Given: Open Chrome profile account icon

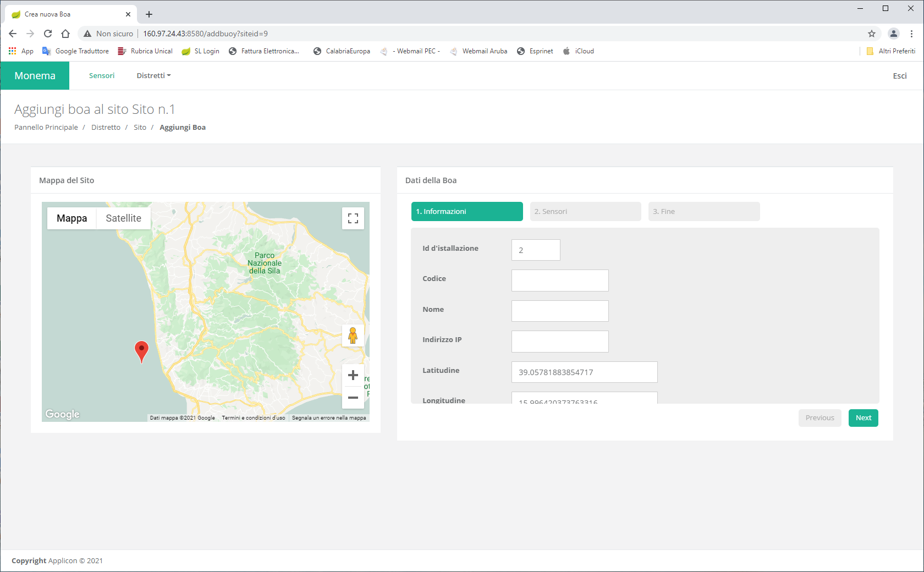Looking at the screenshot, I should point(894,34).
